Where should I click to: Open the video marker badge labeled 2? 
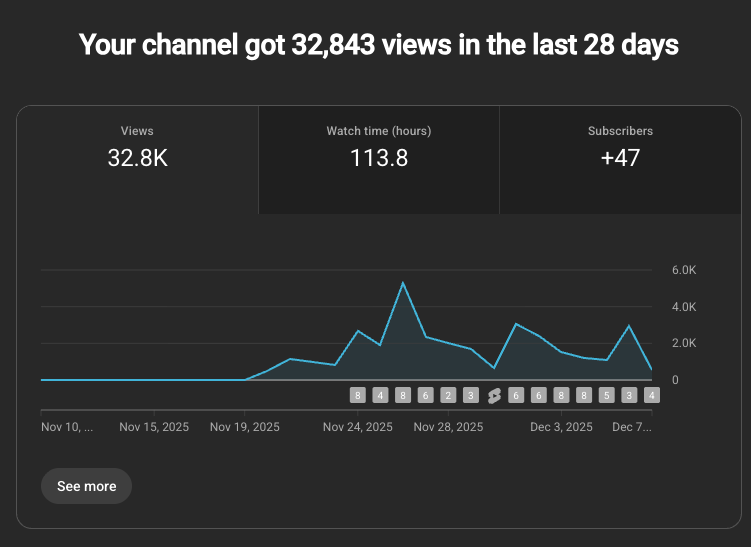pos(448,395)
